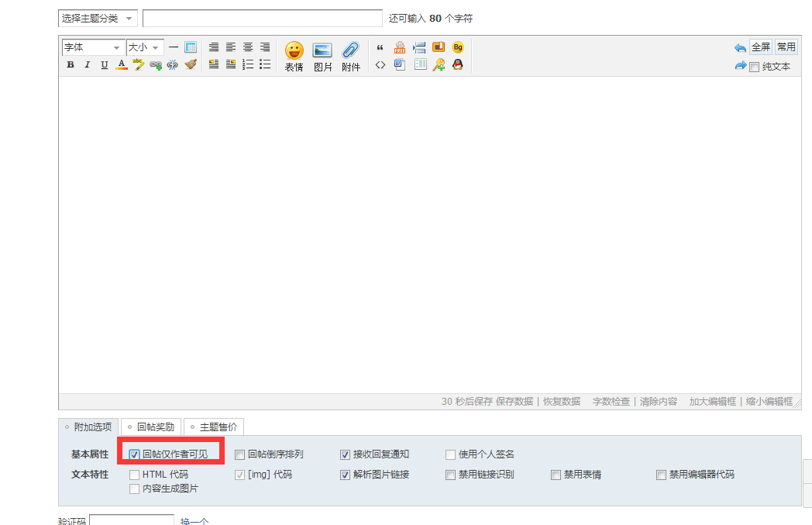The image size is (812, 525).
Task: Insert a quote block with quotation icon
Action: (x=380, y=47)
